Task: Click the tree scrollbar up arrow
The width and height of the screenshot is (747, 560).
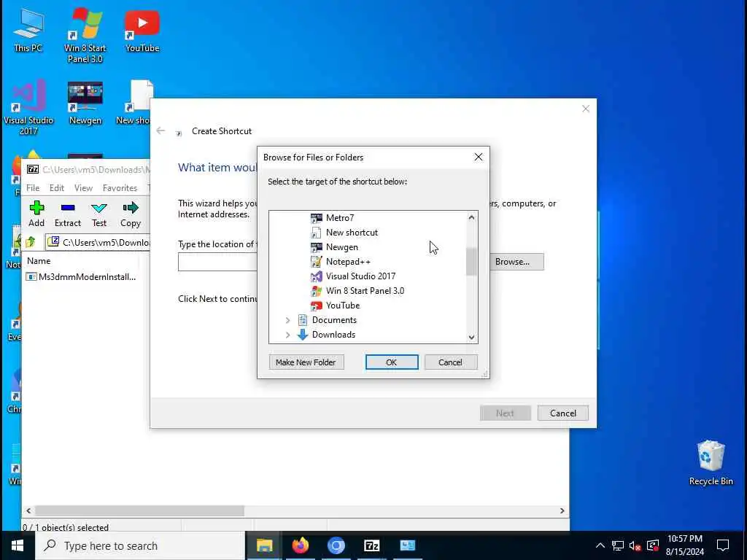Action: click(x=471, y=217)
